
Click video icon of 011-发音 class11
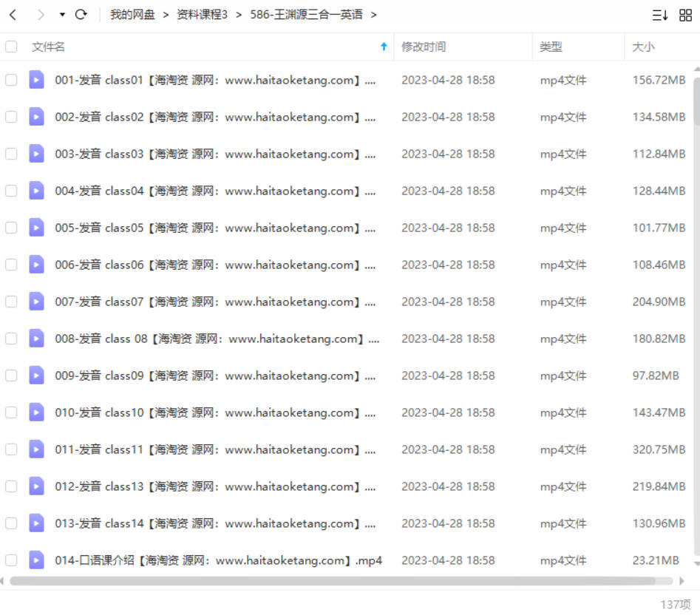coord(37,449)
